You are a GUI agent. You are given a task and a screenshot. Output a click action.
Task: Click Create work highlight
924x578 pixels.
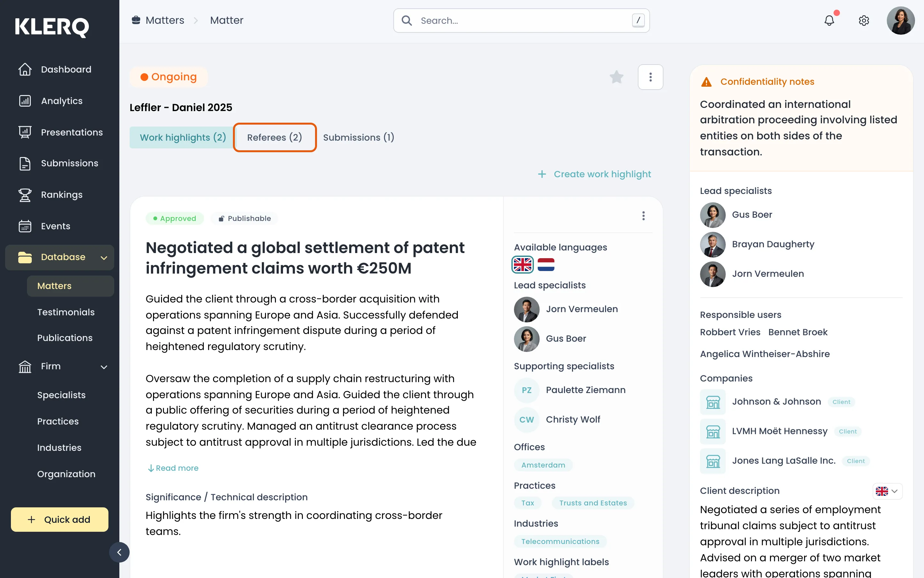click(x=595, y=174)
